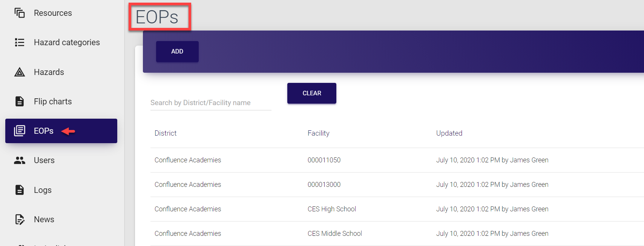Viewport: 644px width, 246px height.
Task: Sort table by Updated column header
Action: 449,133
